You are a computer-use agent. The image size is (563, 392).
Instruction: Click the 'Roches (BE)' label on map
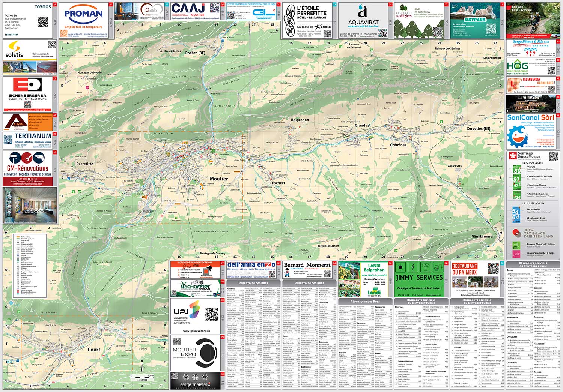click(195, 53)
